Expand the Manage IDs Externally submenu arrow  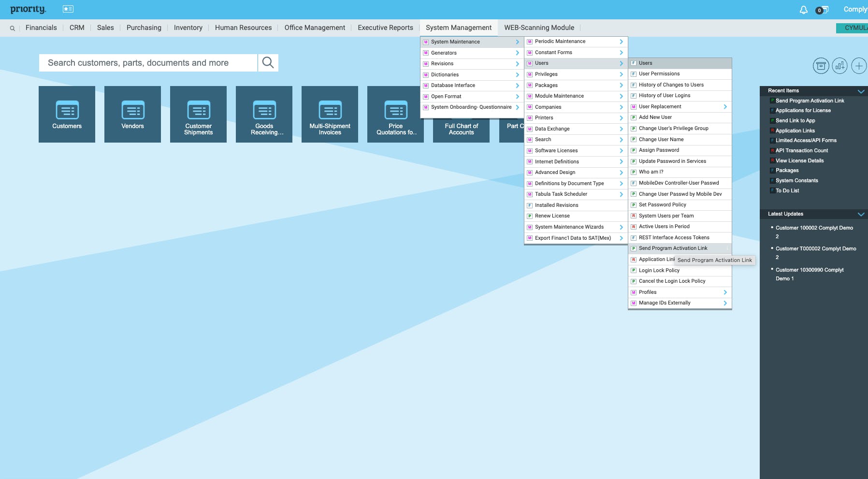point(725,303)
